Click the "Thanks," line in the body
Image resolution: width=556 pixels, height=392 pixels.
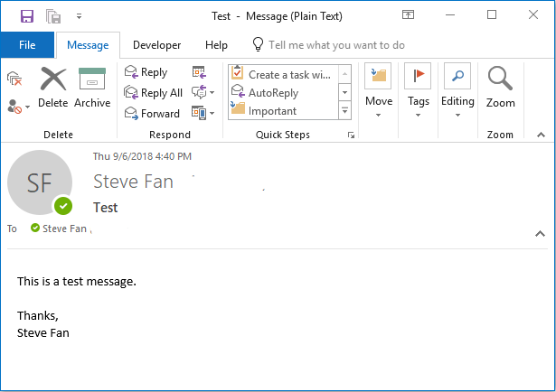coord(38,315)
